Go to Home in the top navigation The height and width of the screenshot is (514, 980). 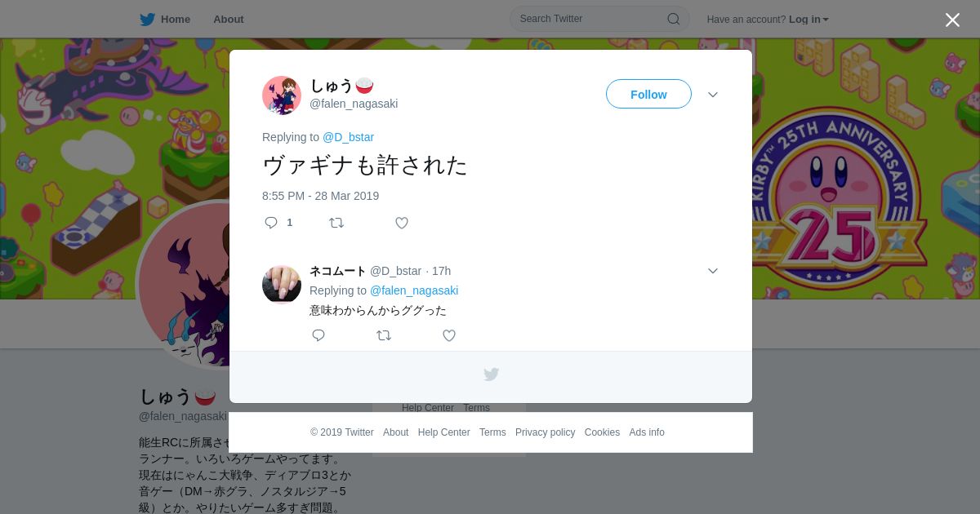pos(176,20)
